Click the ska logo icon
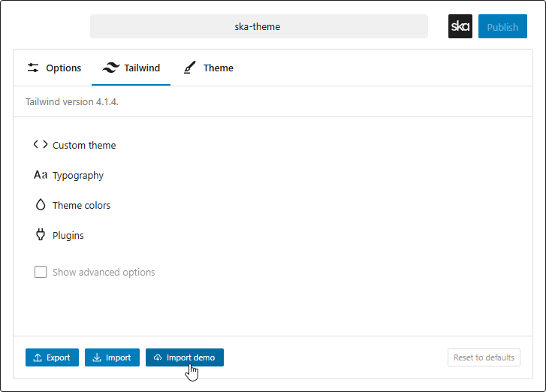This screenshot has width=546, height=392. point(460,26)
